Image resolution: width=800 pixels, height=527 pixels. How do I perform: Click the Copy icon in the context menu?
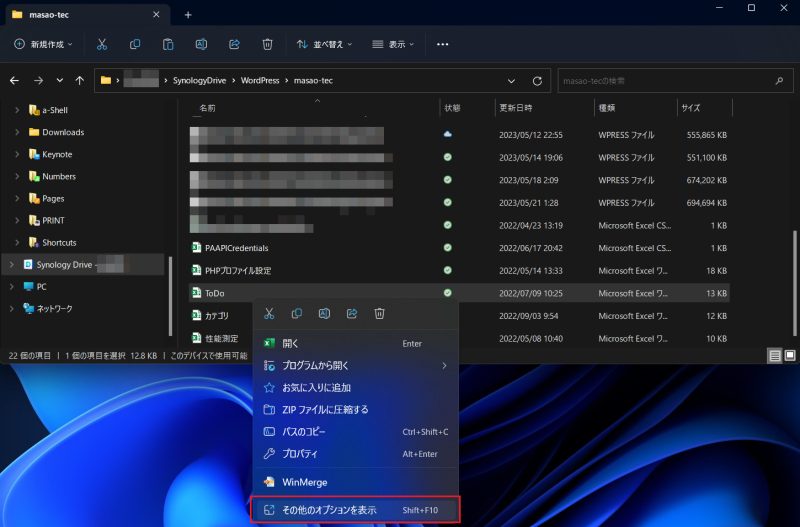coord(296,314)
